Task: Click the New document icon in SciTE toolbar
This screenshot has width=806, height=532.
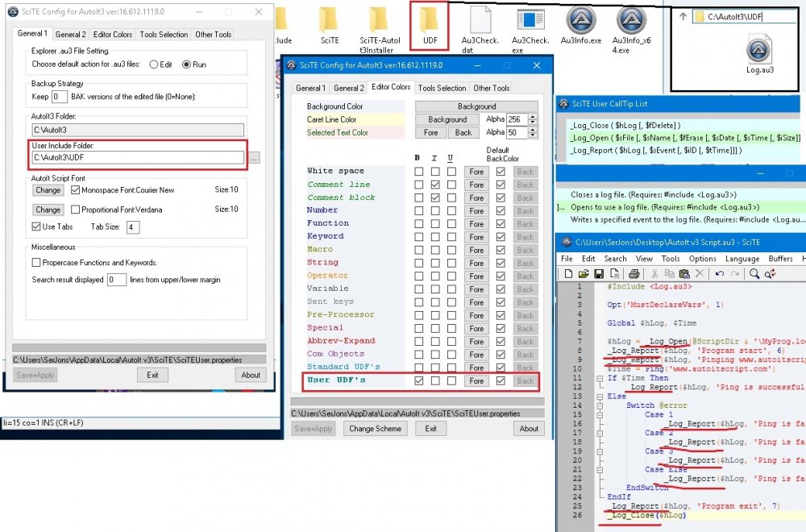Action: click(568, 274)
